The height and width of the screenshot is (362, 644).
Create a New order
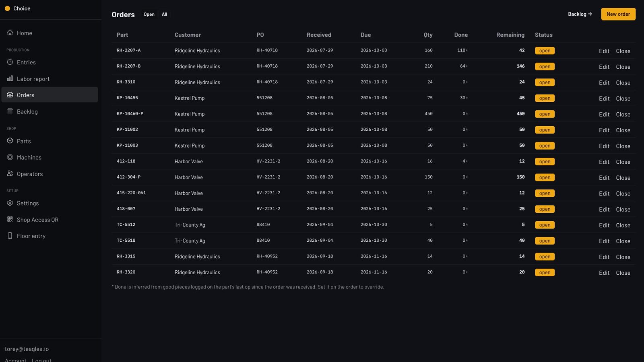point(618,14)
